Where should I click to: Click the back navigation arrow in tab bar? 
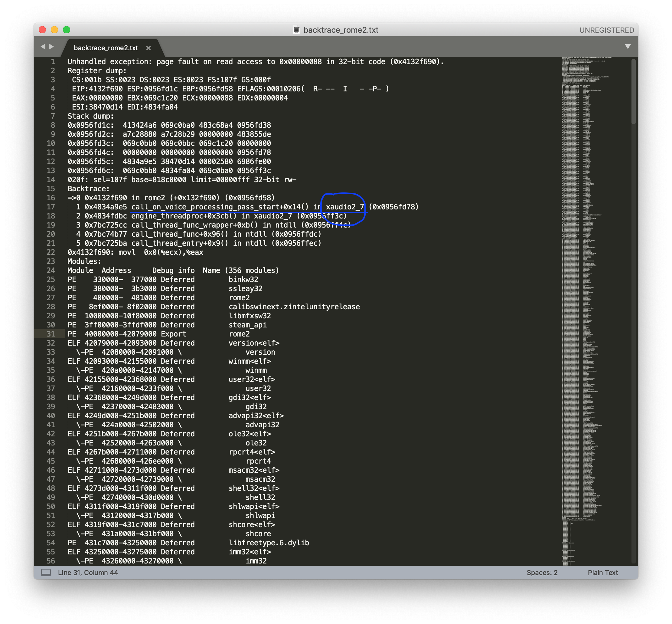(43, 47)
